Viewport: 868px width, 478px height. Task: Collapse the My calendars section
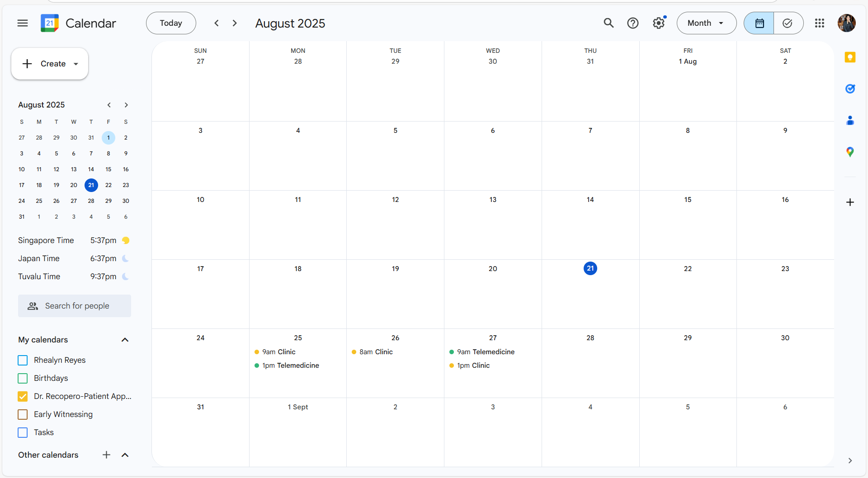click(125, 340)
